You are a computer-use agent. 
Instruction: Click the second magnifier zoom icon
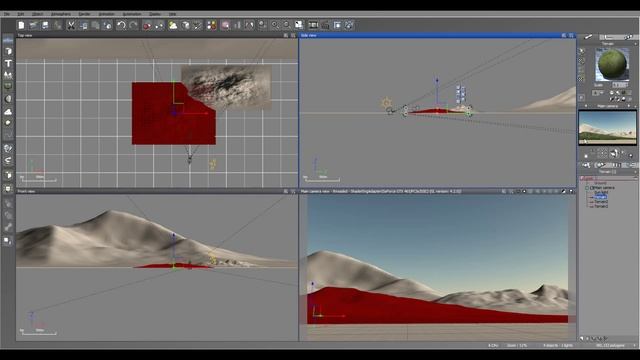(x=287, y=25)
